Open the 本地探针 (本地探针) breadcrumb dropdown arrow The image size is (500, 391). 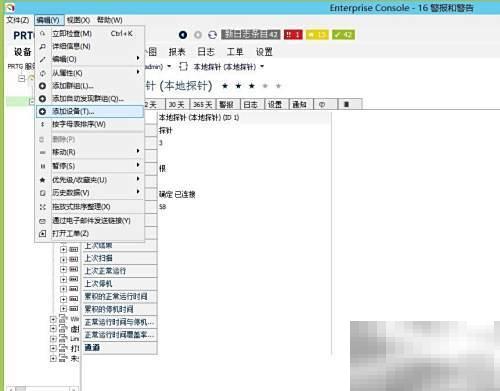[x=262, y=66]
